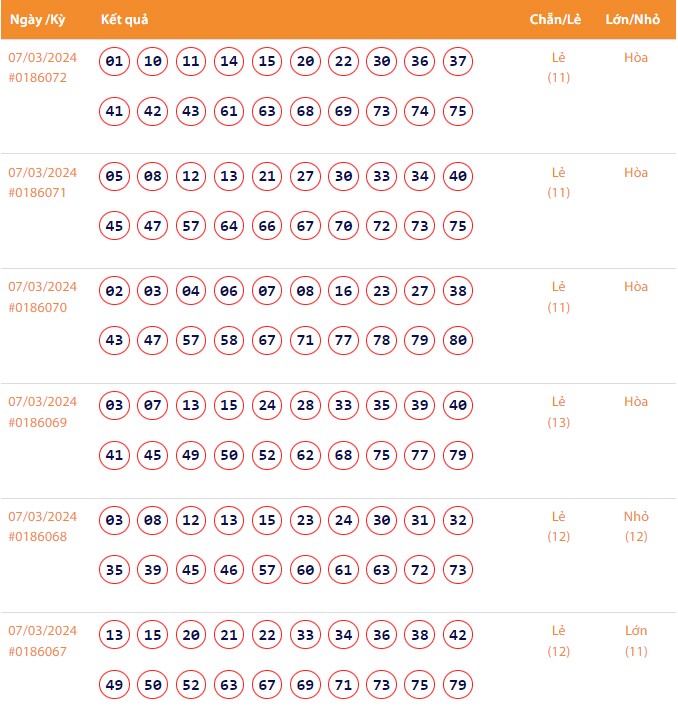Click the number 64 result ball
The height and width of the screenshot is (715, 678).
click(229, 226)
